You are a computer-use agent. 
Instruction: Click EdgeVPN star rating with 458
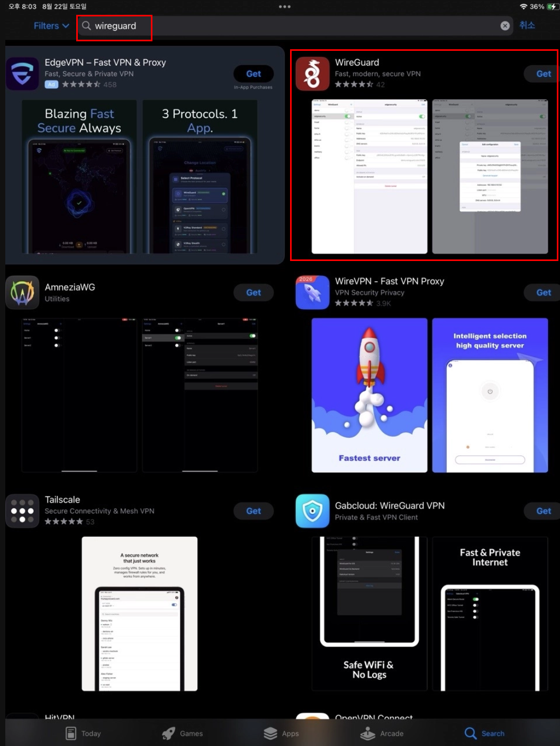[x=89, y=84]
